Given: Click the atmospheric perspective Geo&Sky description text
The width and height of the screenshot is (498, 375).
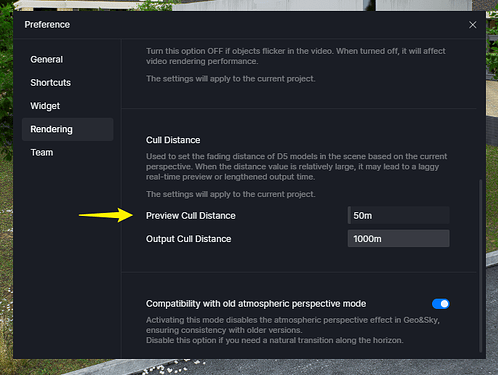Looking at the screenshot, I should (293, 330).
